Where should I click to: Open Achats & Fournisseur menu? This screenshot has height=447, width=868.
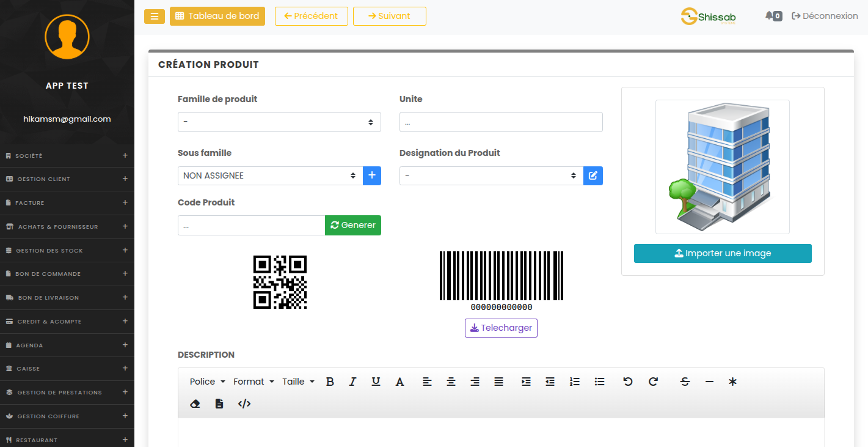point(67,226)
